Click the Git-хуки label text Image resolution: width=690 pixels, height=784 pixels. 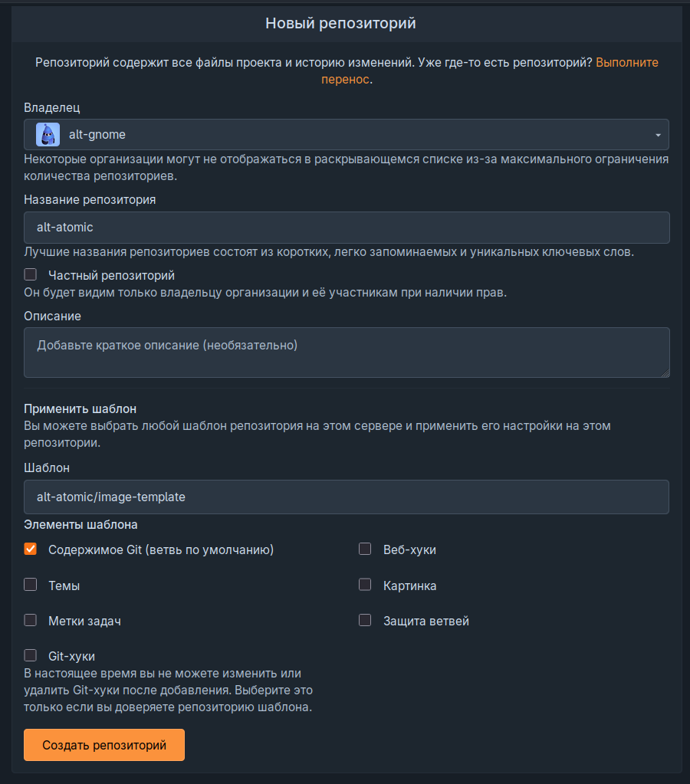click(71, 656)
